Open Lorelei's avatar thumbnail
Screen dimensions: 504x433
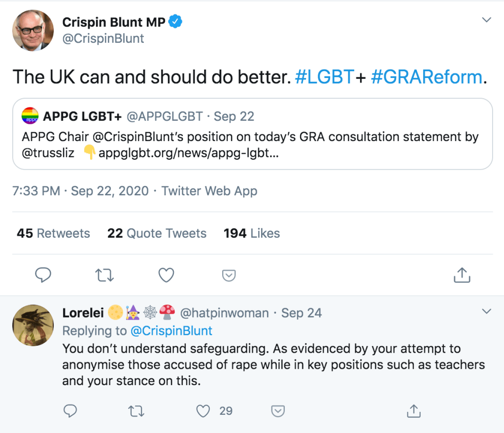[33, 325]
